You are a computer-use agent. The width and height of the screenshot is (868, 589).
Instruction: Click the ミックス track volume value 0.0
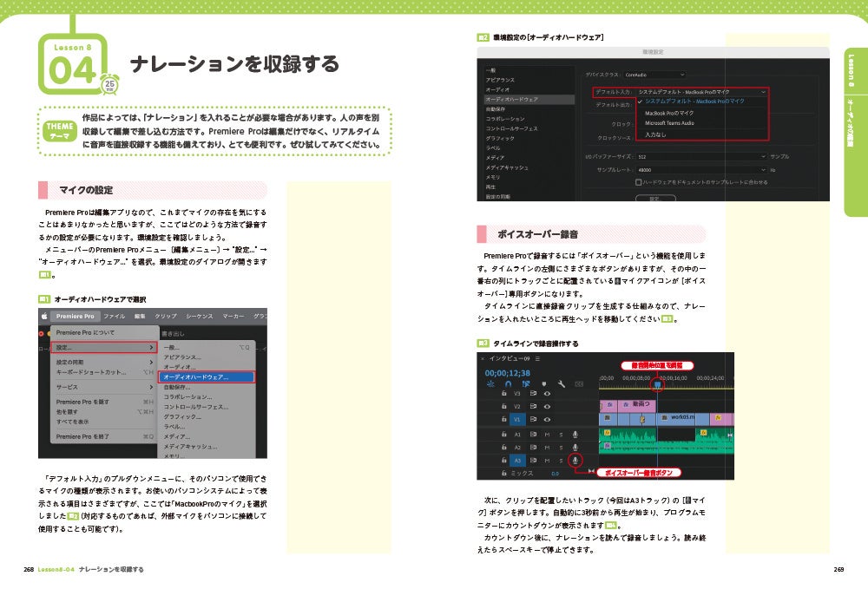[x=556, y=474]
